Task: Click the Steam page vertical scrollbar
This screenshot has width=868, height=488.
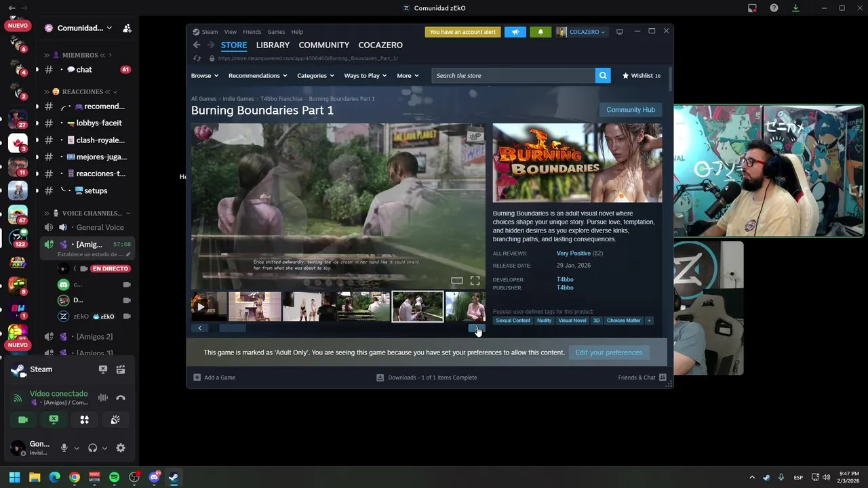Action: pos(670,78)
